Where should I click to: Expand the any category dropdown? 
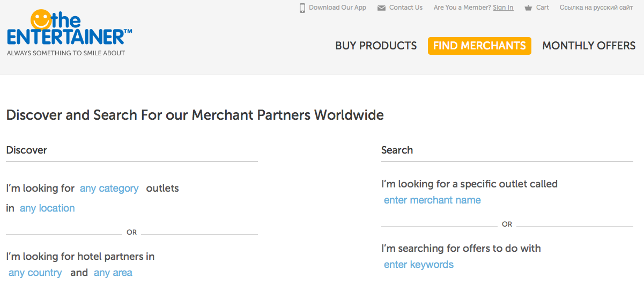tap(109, 188)
